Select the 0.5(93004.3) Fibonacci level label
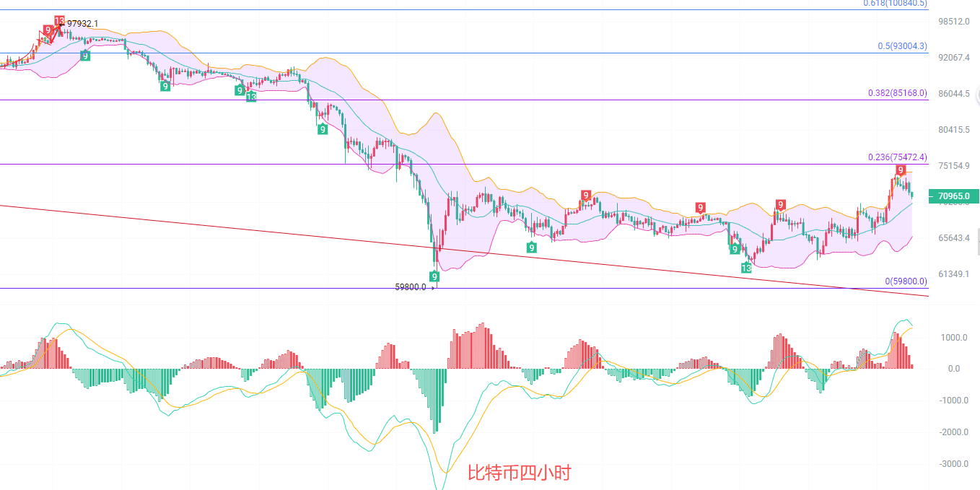Image resolution: width=980 pixels, height=490 pixels. point(902,46)
